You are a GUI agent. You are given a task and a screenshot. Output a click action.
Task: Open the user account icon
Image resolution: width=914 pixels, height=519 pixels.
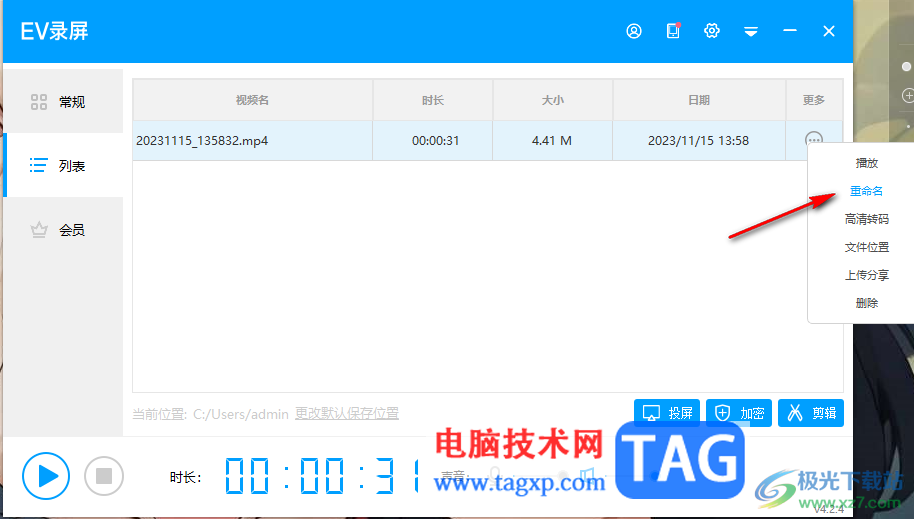pyautogui.click(x=634, y=31)
